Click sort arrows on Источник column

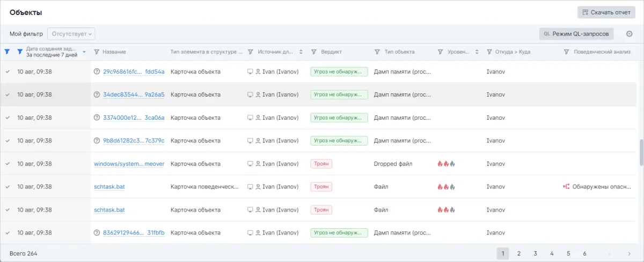pyautogui.click(x=301, y=52)
